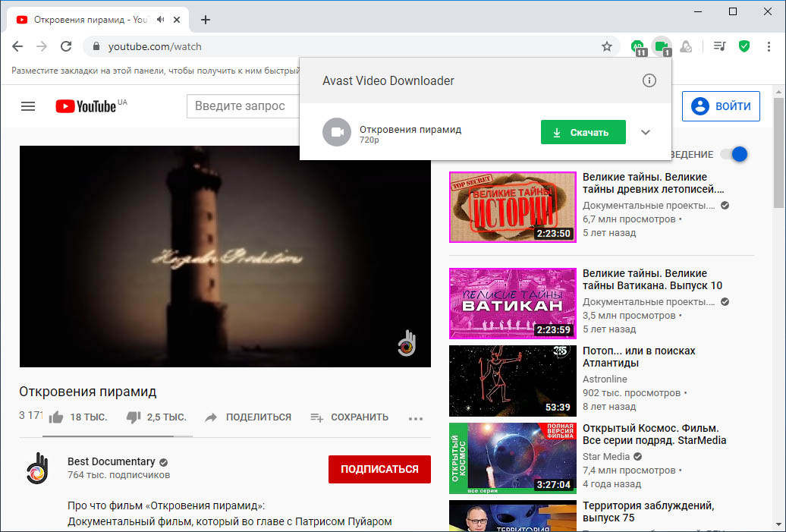Open title Великие тайны Ватикана. Выпуск 10
786x532 pixels.
click(652, 279)
